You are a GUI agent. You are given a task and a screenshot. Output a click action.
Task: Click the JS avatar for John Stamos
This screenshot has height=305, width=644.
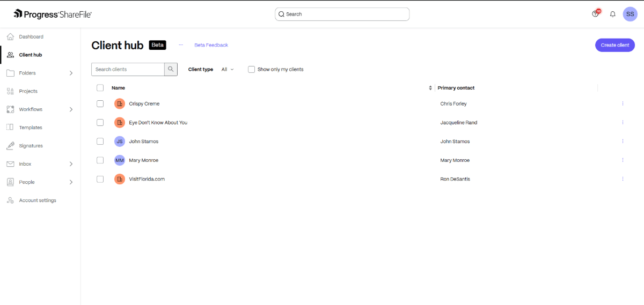tap(120, 142)
